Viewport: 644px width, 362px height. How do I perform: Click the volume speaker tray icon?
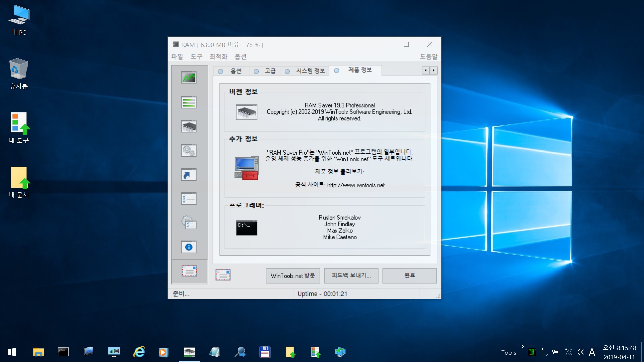(580, 352)
